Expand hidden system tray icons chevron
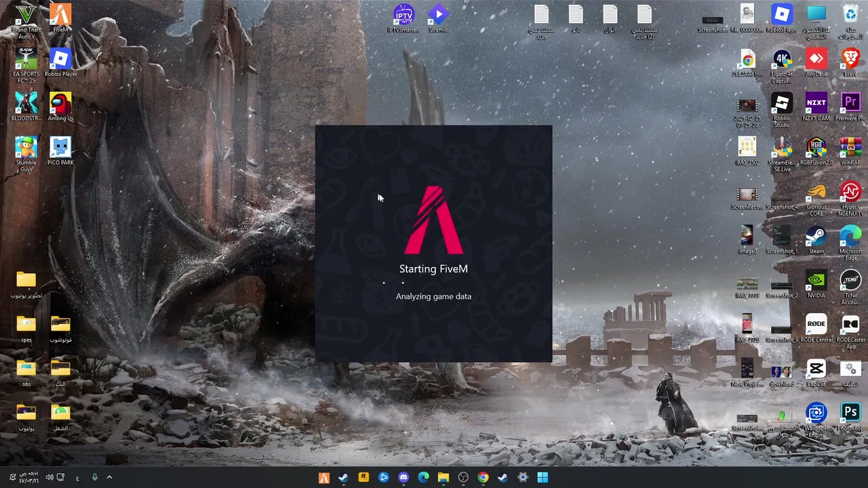The height and width of the screenshot is (488, 868). [109, 478]
